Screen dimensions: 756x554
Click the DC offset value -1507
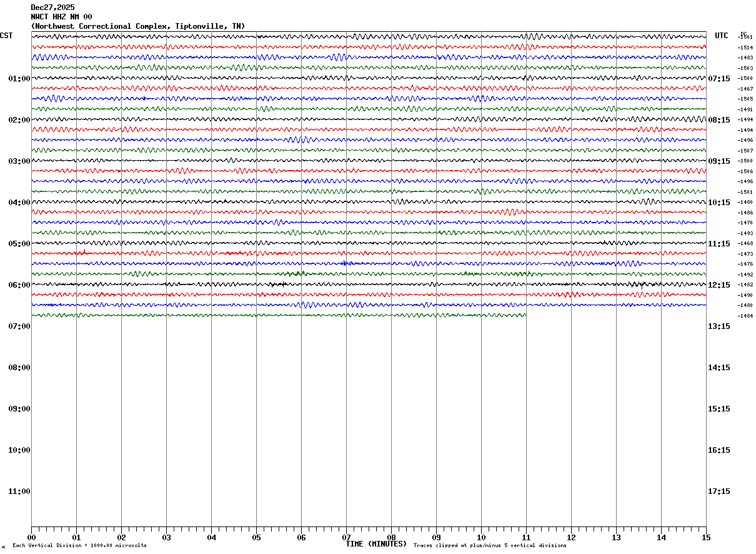point(745,151)
